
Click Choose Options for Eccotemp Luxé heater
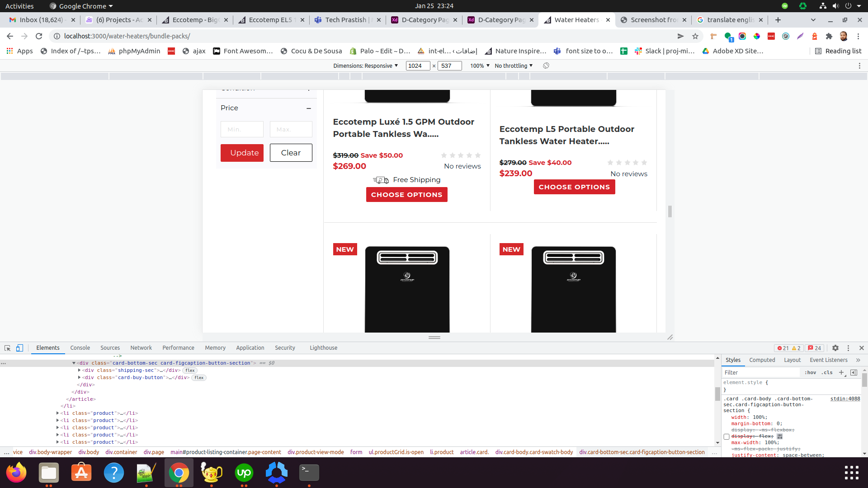point(407,195)
